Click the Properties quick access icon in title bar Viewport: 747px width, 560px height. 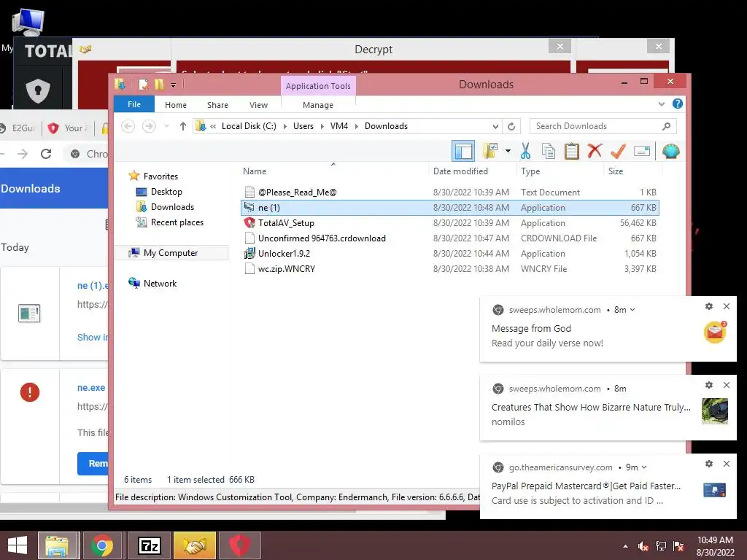[143, 85]
